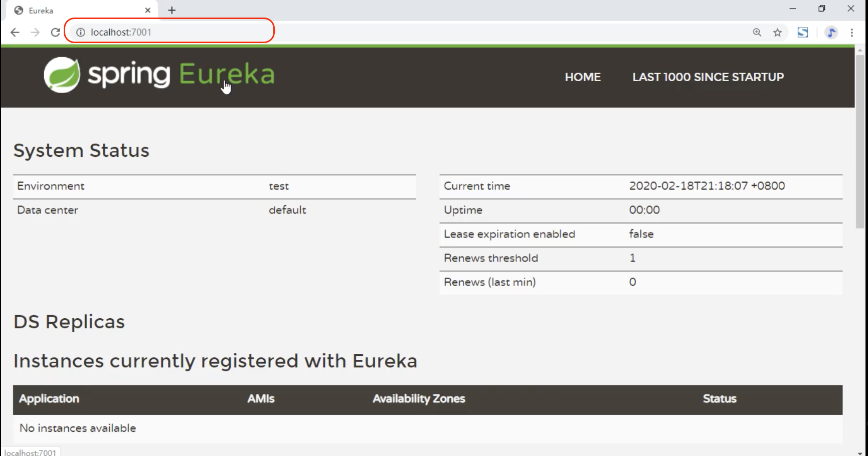Open LAST 1000 SINCE STARTUP
The width and height of the screenshot is (868, 456).
point(708,77)
